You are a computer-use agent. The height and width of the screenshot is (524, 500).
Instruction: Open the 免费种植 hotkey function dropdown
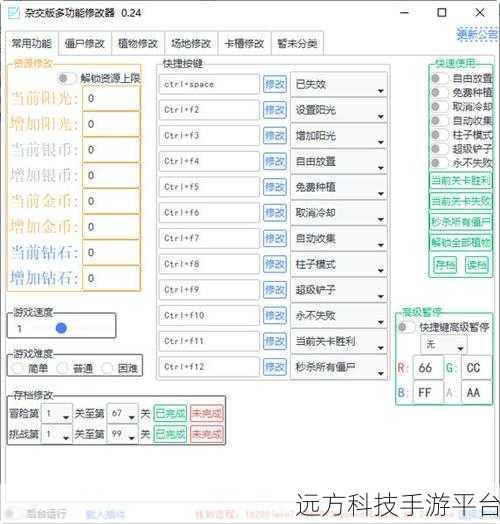coord(339,187)
